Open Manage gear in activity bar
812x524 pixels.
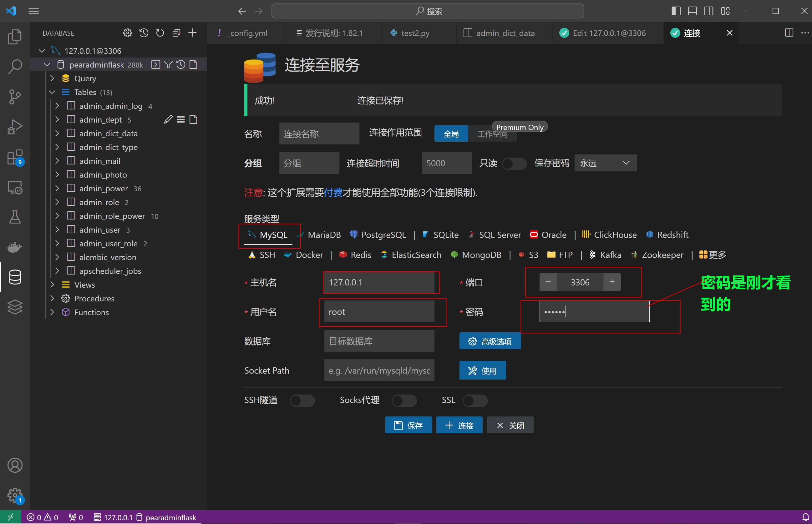point(15,496)
